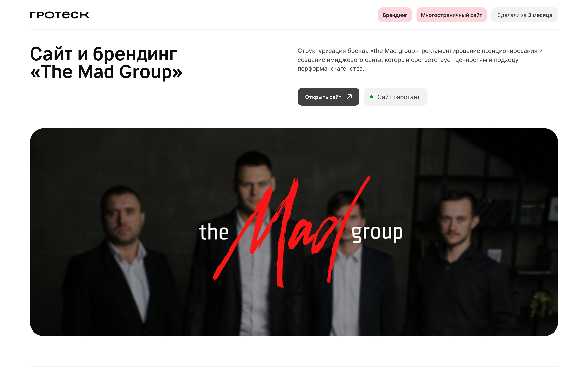Screen dimensions: 588x367
Task: Click the green status dot indicator
Action: pos(371,97)
